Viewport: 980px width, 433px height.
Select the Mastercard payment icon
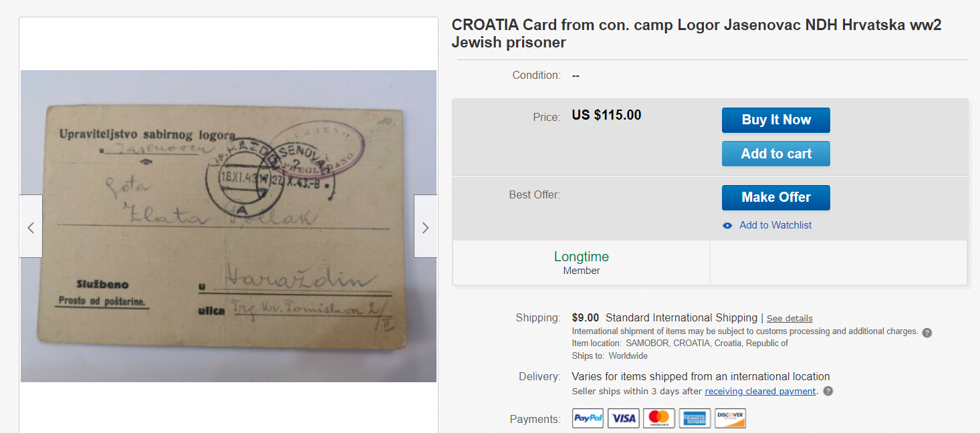pyautogui.click(x=659, y=418)
